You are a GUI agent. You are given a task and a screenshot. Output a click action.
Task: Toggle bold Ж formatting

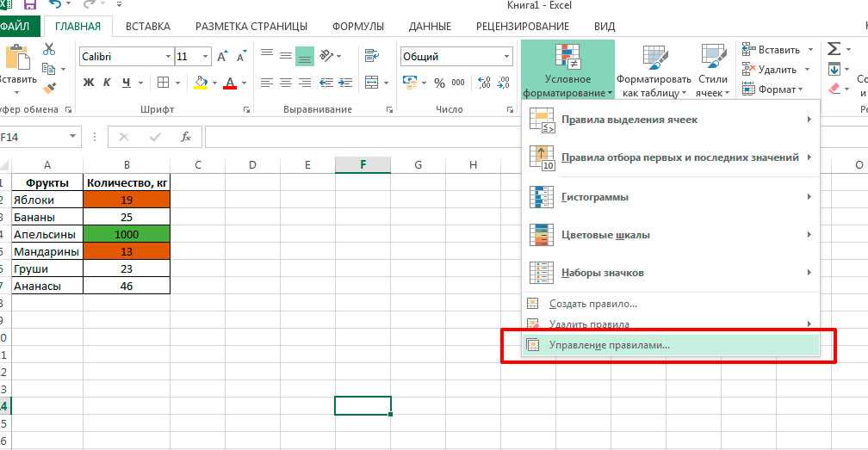(x=89, y=83)
